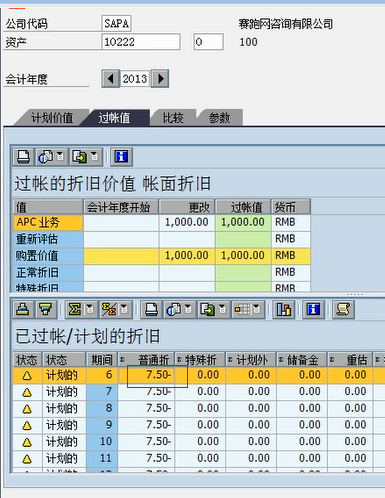
Task: Click the 特殊折 column header
Action: 200,359
